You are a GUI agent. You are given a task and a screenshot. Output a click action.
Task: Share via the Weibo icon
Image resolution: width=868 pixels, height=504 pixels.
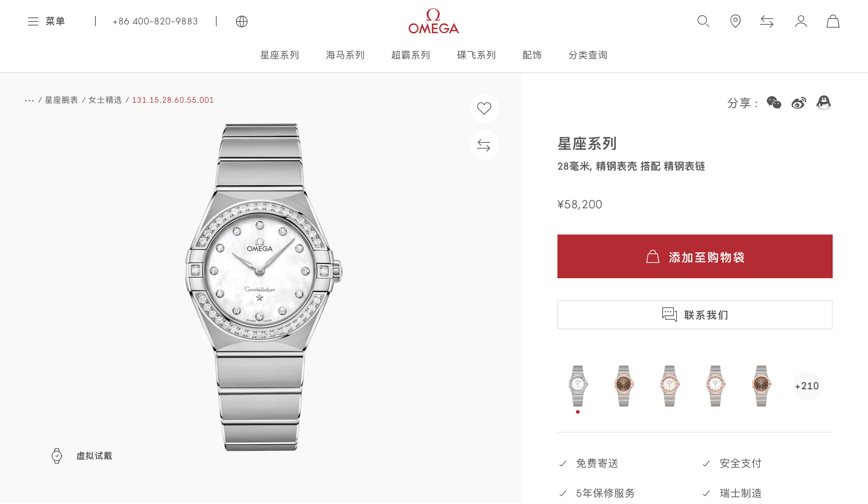point(799,103)
